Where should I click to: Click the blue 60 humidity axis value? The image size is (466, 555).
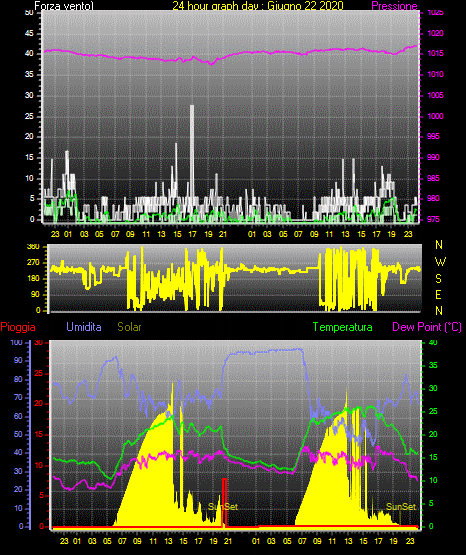point(18,416)
